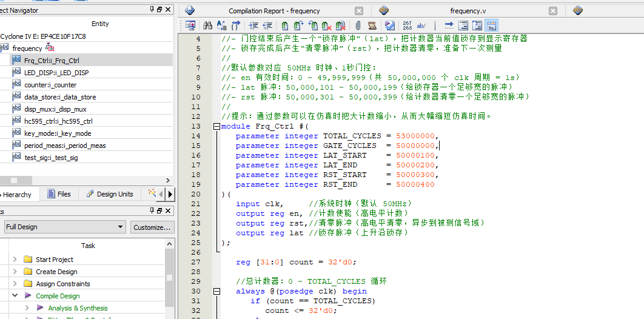Click the highlighted rightmost editor toolbar icon

pyautogui.click(x=491, y=25)
